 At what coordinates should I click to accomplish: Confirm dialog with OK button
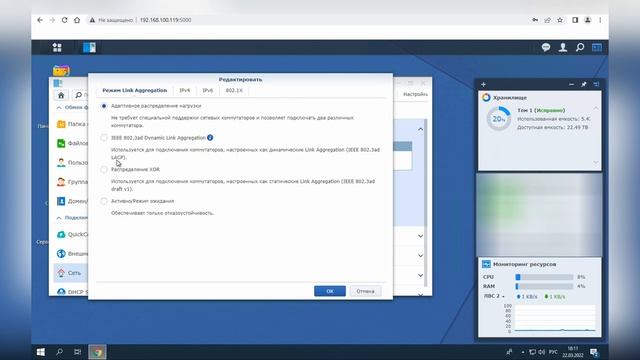tap(330, 291)
